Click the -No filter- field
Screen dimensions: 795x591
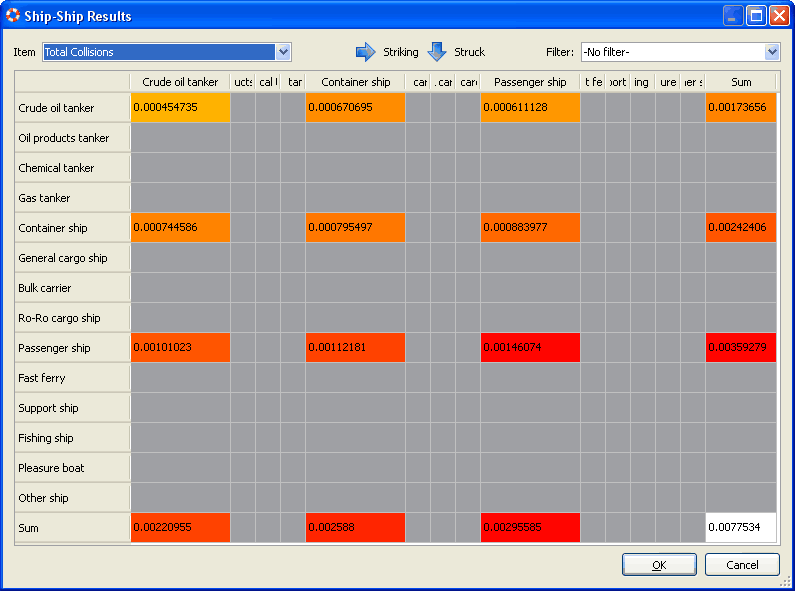point(680,52)
